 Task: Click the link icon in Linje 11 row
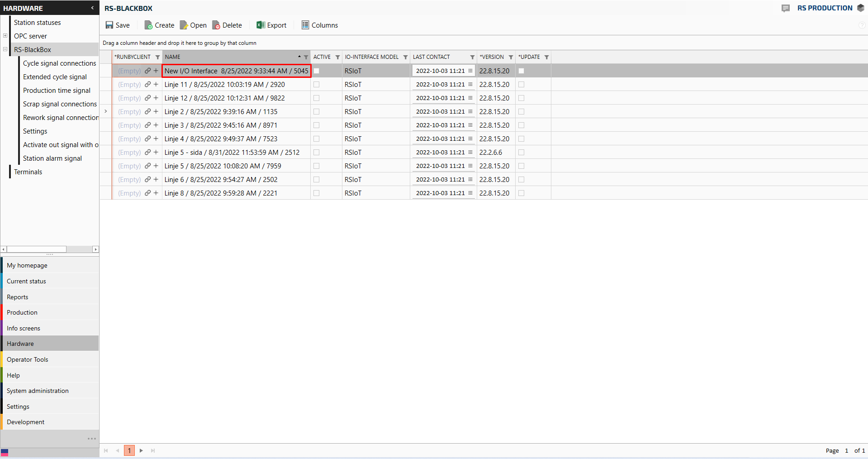coord(147,84)
